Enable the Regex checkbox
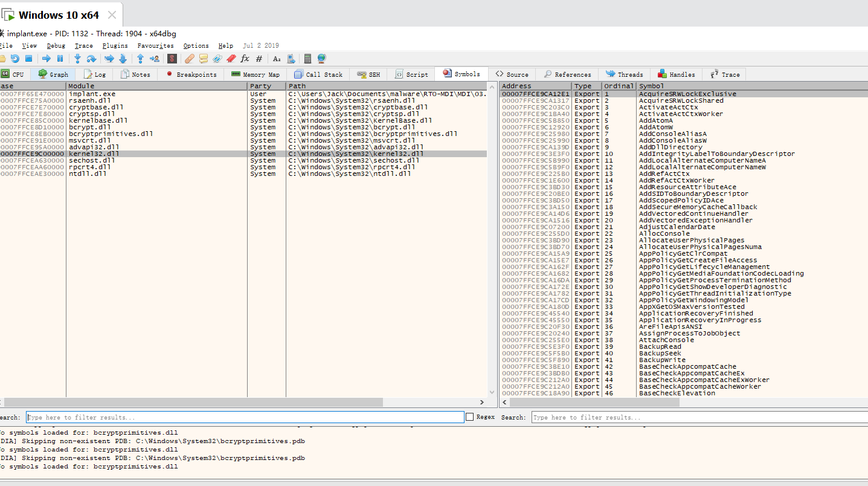868x486 pixels. click(469, 417)
